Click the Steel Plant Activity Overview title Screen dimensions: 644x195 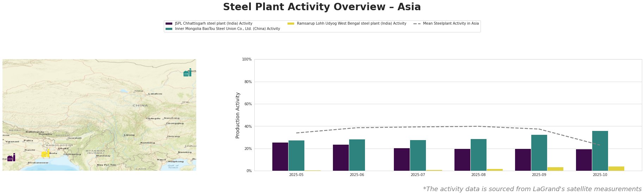coord(322,7)
